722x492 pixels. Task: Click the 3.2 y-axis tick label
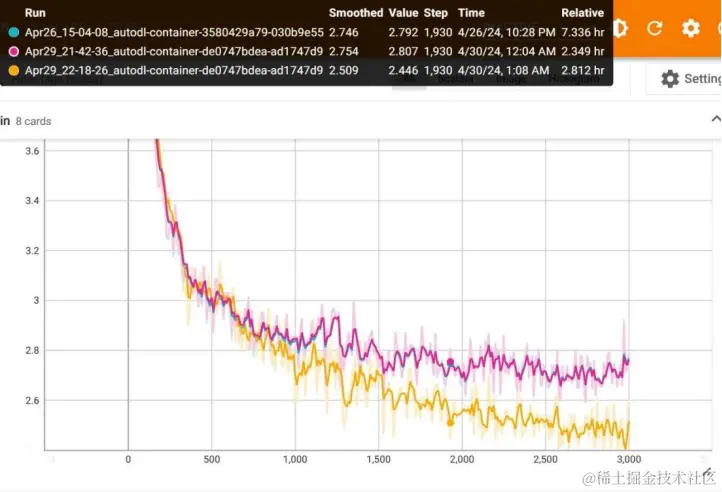click(x=32, y=251)
